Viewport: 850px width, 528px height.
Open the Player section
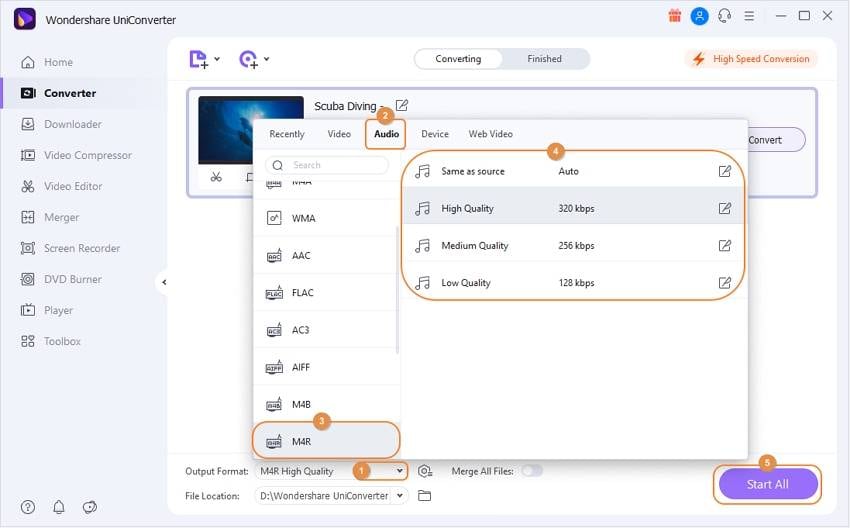pyautogui.click(x=47, y=310)
